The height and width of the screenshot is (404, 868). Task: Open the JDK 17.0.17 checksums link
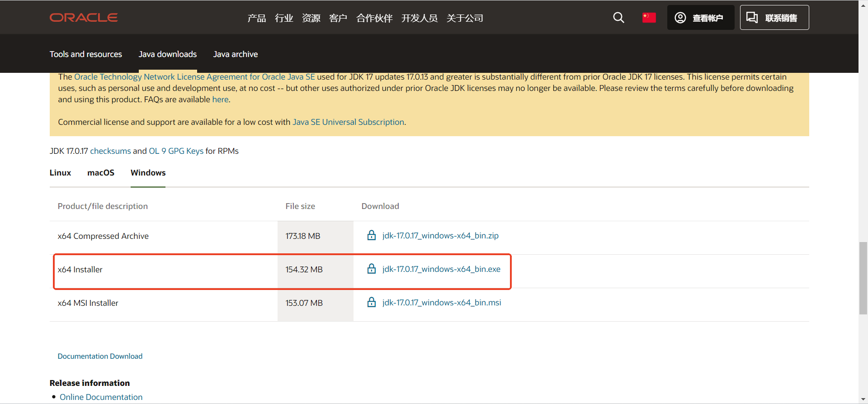coord(110,151)
